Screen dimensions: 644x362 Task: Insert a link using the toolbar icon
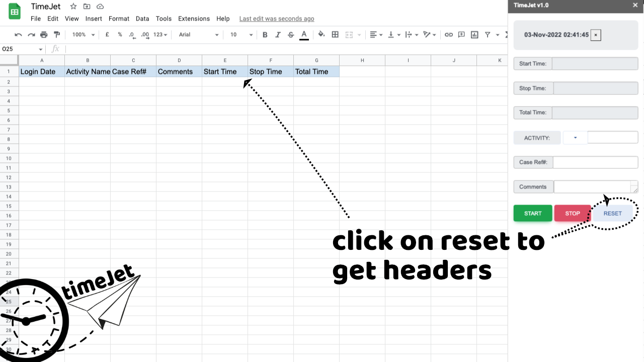click(448, 35)
